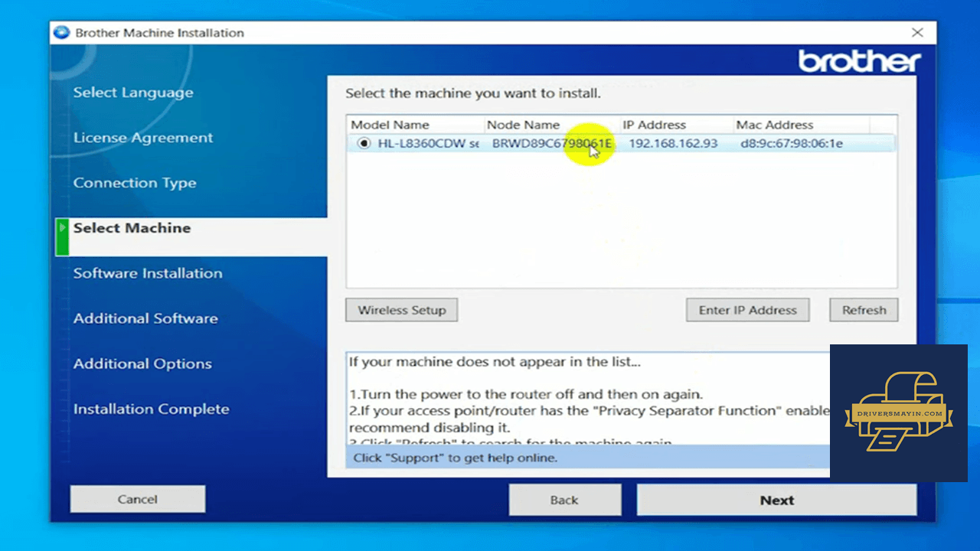Open the Enter IP Address dialog

(x=748, y=310)
